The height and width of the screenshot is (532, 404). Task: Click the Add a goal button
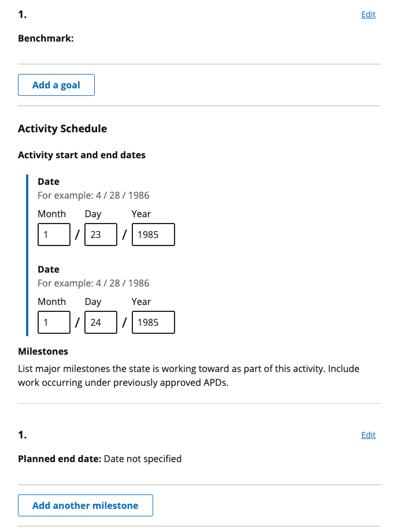[56, 84]
